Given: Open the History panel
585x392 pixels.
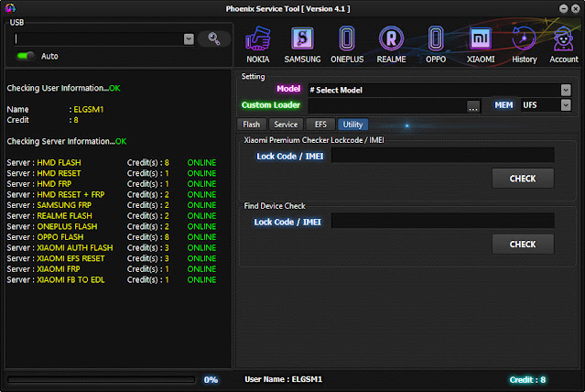Looking at the screenshot, I should (525, 45).
